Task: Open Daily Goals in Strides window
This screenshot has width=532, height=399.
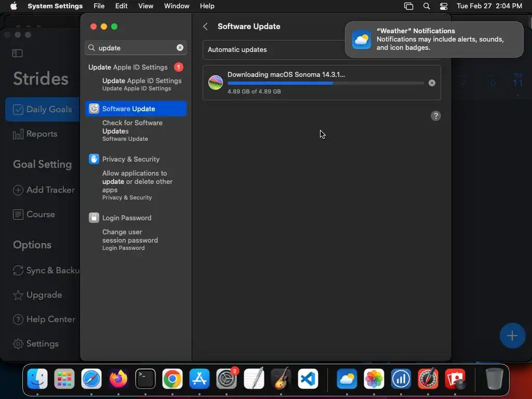Action: pos(43,109)
